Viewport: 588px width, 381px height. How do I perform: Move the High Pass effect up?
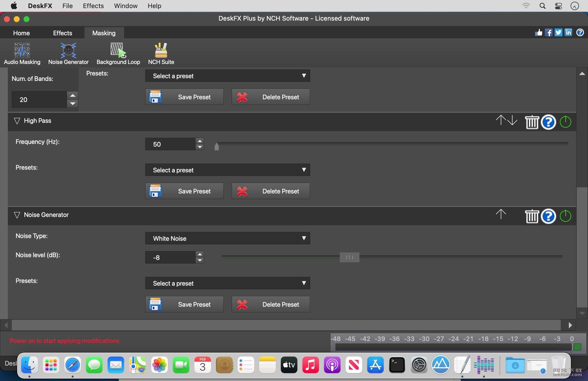click(501, 120)
